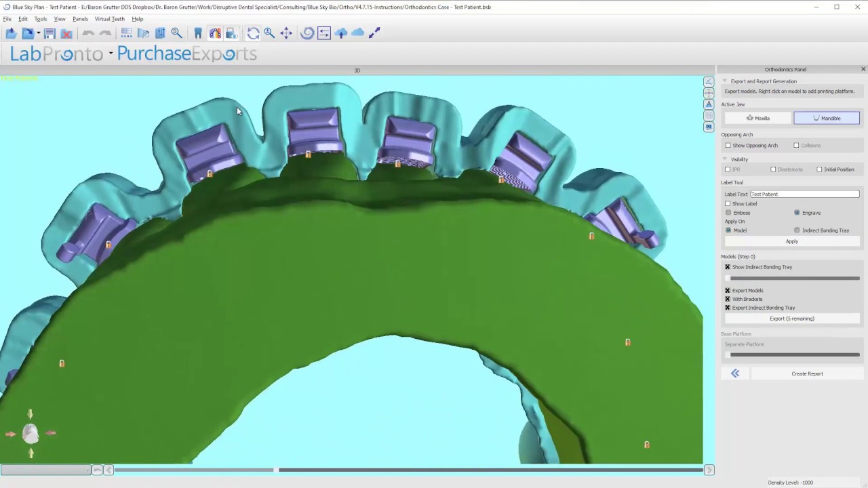868x488 pixels.
Task: Click the lock visibility eye icon
Action: [x=231, y=33]
